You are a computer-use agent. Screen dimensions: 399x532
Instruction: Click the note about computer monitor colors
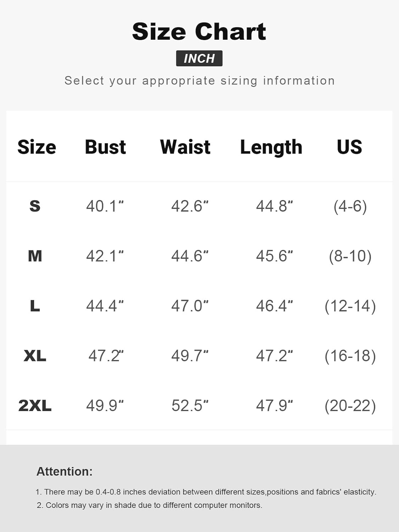[149, 505]
